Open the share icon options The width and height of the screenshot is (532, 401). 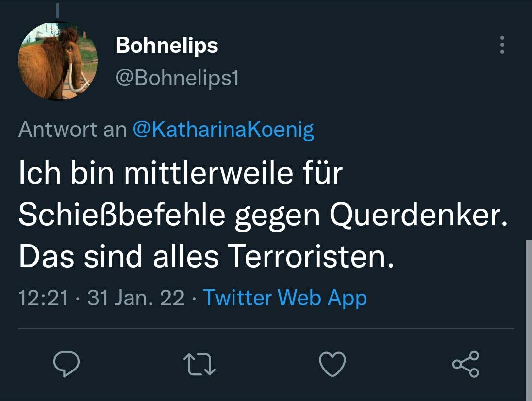(x=465, y=364)
